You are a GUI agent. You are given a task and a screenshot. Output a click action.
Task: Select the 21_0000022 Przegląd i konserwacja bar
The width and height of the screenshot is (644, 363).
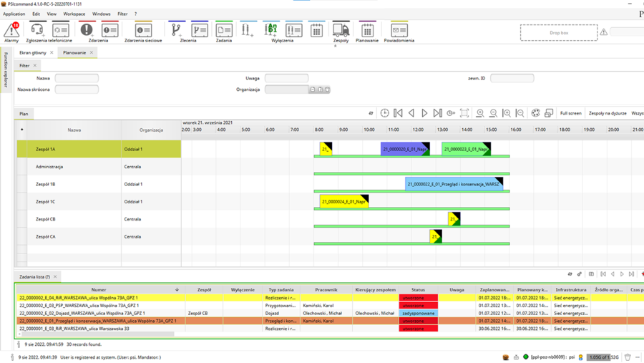[x=454, y=184]
